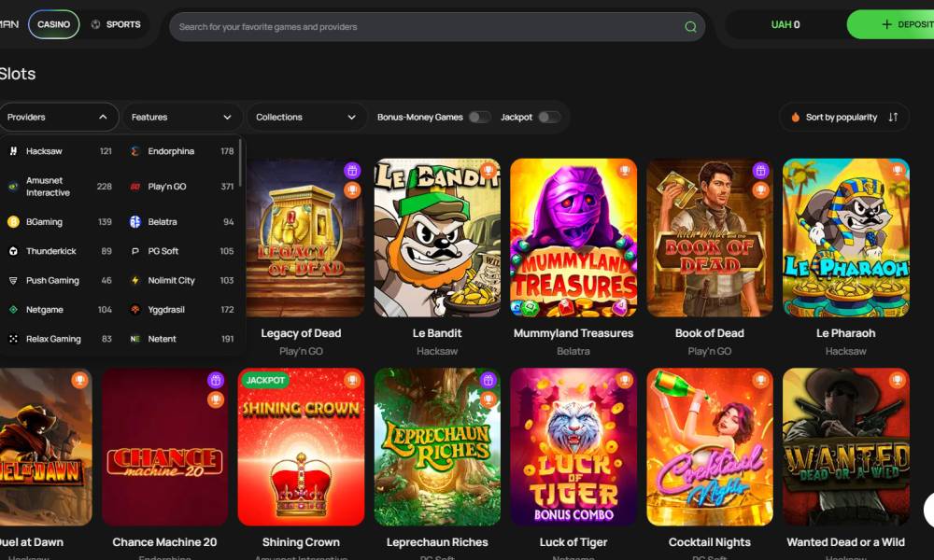The image size is (934, 560).
Task: Turn on the Jackpot filter switch
Action: [x=549, y=118]
